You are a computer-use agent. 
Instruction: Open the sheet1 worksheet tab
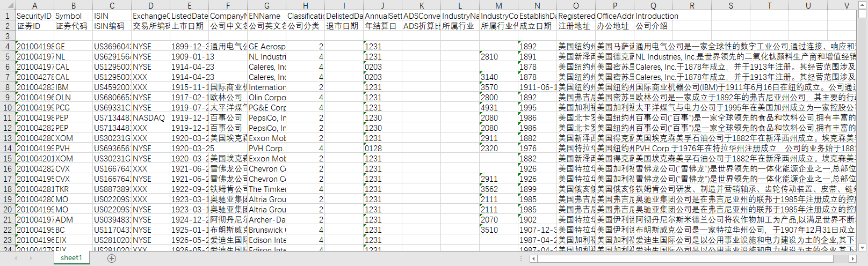[71, 258]
